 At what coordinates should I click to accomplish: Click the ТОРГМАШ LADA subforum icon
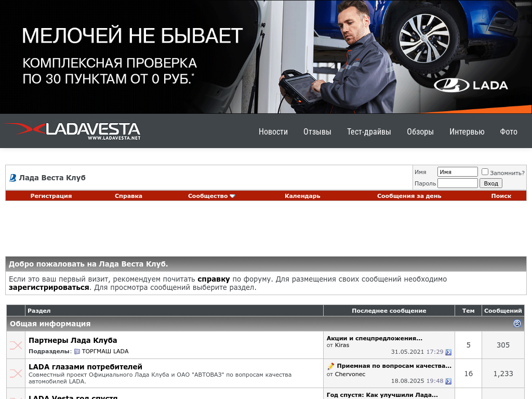(77, 352)
